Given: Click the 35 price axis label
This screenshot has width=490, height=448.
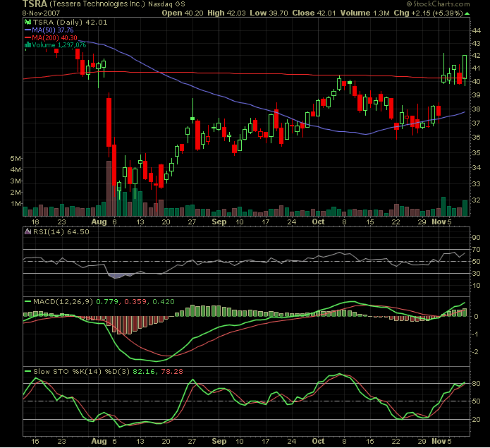Looking at the screenshot, I should click(x=476, y=153).
